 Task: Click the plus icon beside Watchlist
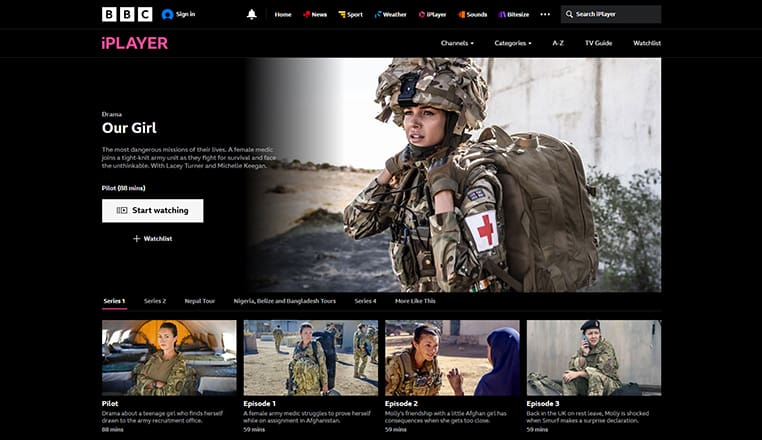pyautogui.click(x=137, y=239)
